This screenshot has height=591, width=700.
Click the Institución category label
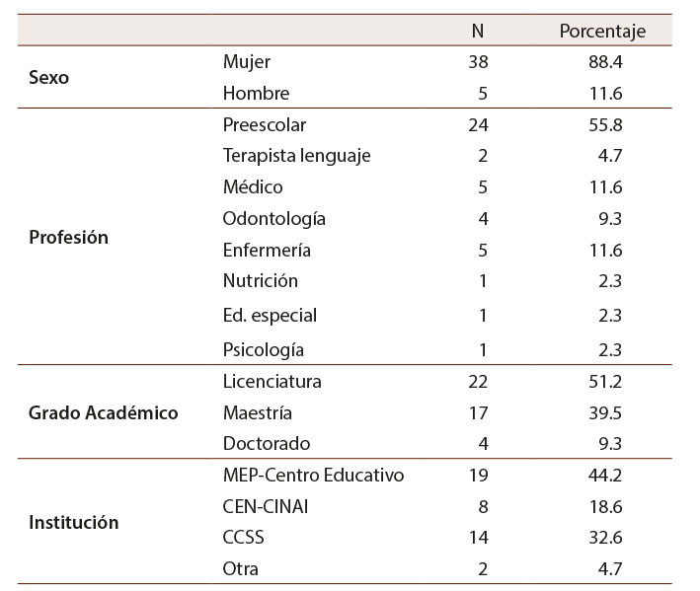pos(74,522)
